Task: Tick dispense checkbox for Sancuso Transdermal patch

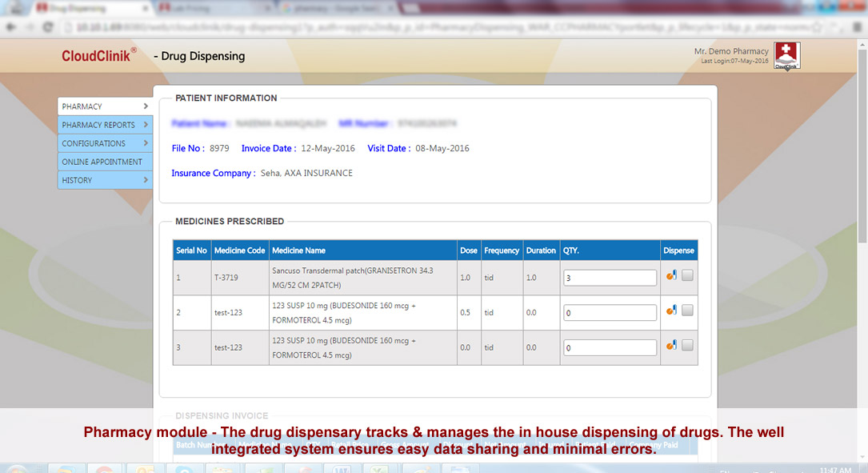Action: (x=688, y=276)
